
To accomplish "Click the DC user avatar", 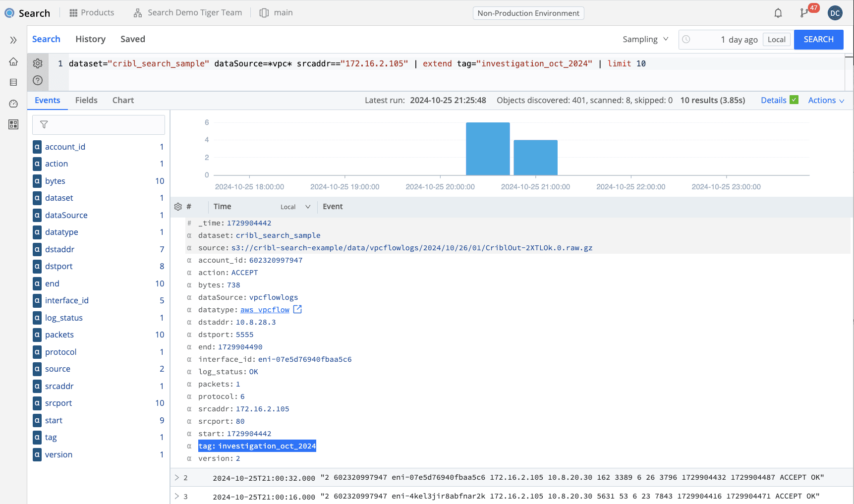I will pos(835,13).
